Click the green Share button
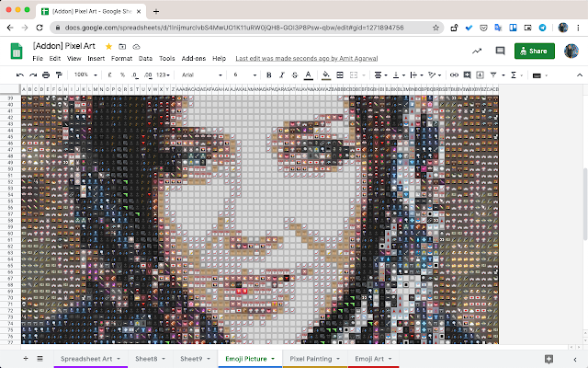Image resolution: width=588 pixels, height=368 pixels. (x=535, y=52)
